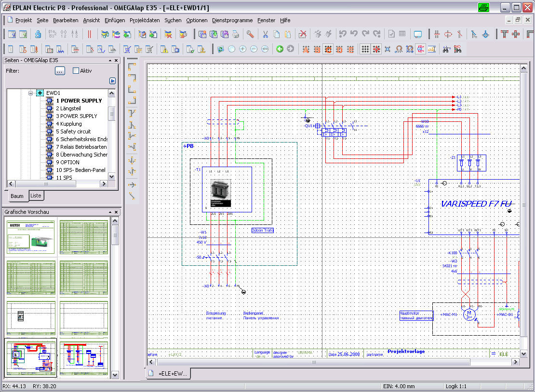
Task: Toggle the active grid C button
Action: pyautogui.click(x=328, y=50)
